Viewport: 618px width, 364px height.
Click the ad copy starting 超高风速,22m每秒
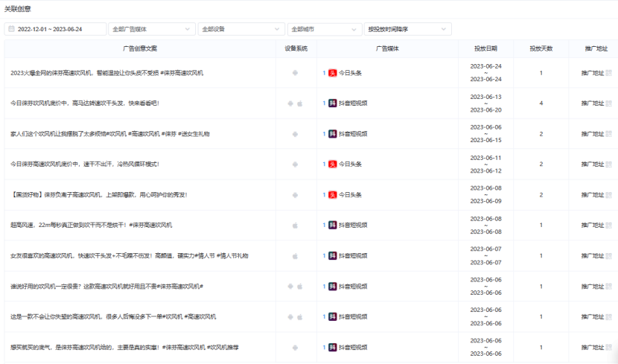coord(92,226)
